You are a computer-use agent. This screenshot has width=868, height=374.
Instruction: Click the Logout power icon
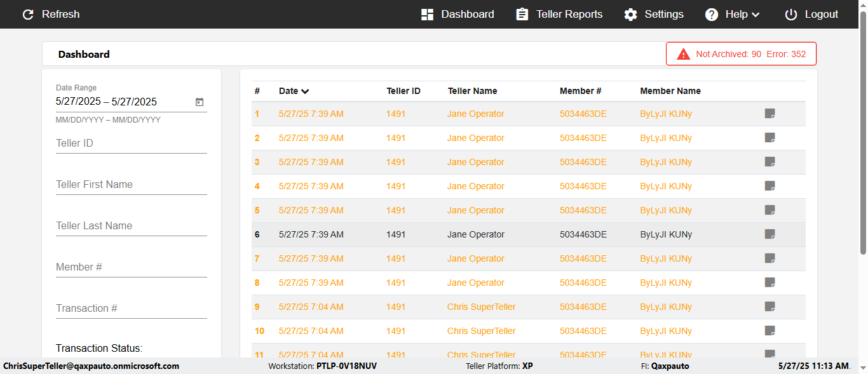(790, 15)
